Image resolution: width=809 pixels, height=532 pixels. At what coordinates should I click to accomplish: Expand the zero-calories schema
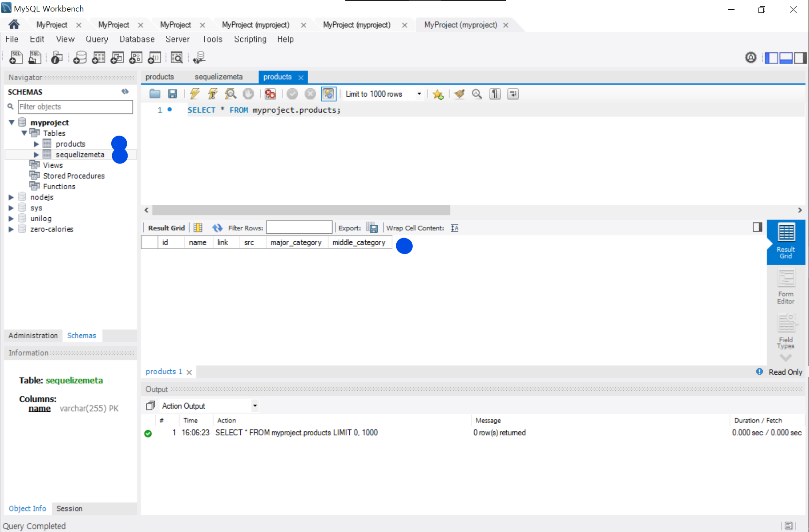pyautogui.click(x=11, y=229)
